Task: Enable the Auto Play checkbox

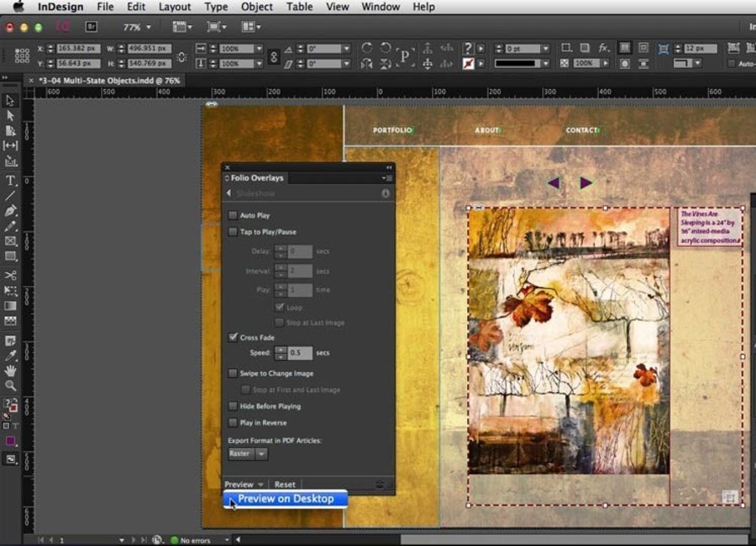Action: [233, 215]
